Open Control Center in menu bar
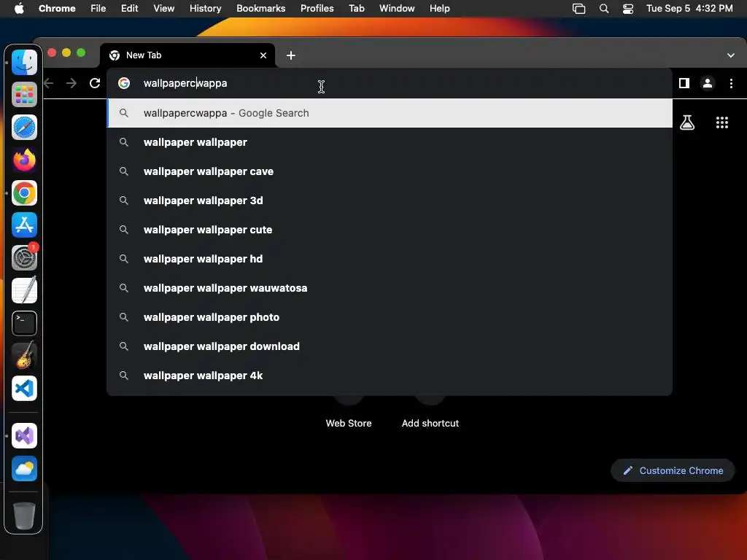The image size is (747, 560). [x=628, y=9]
